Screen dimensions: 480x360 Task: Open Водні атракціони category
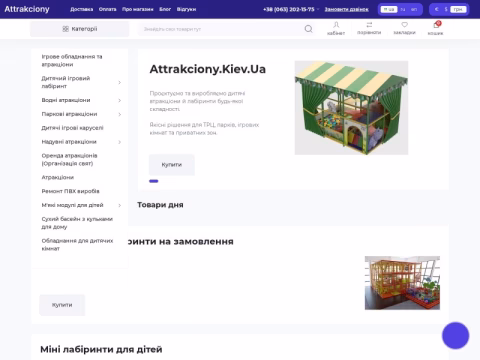point(66,100)
